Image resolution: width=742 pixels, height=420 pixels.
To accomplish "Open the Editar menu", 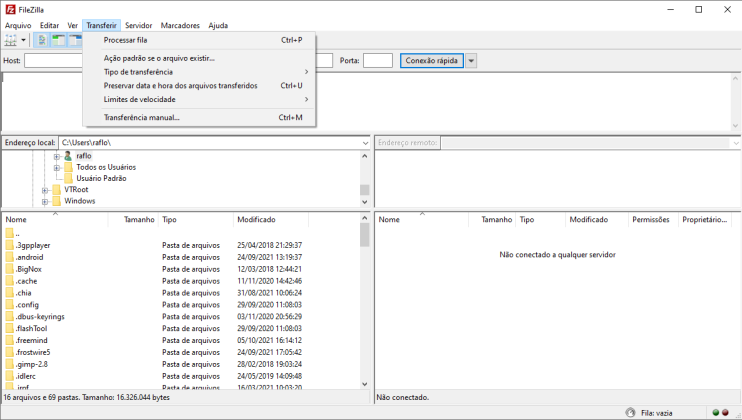I will click(x=49, y=26).
